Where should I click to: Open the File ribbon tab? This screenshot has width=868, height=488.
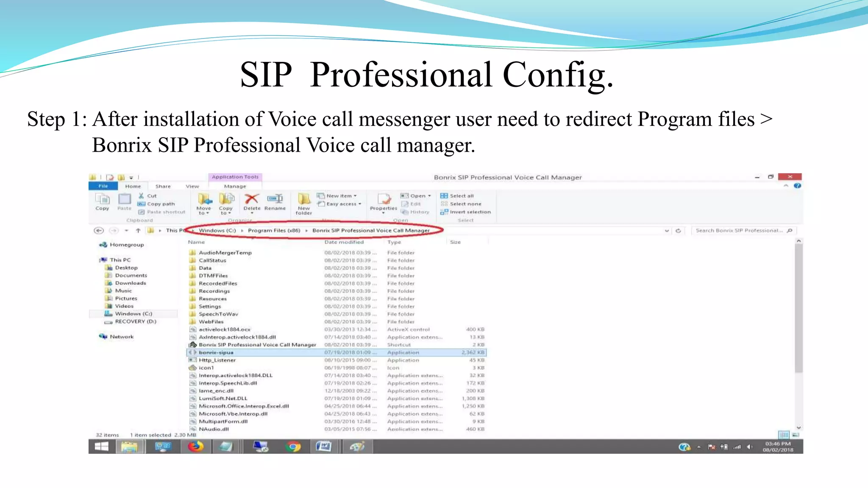coord(103,186)
